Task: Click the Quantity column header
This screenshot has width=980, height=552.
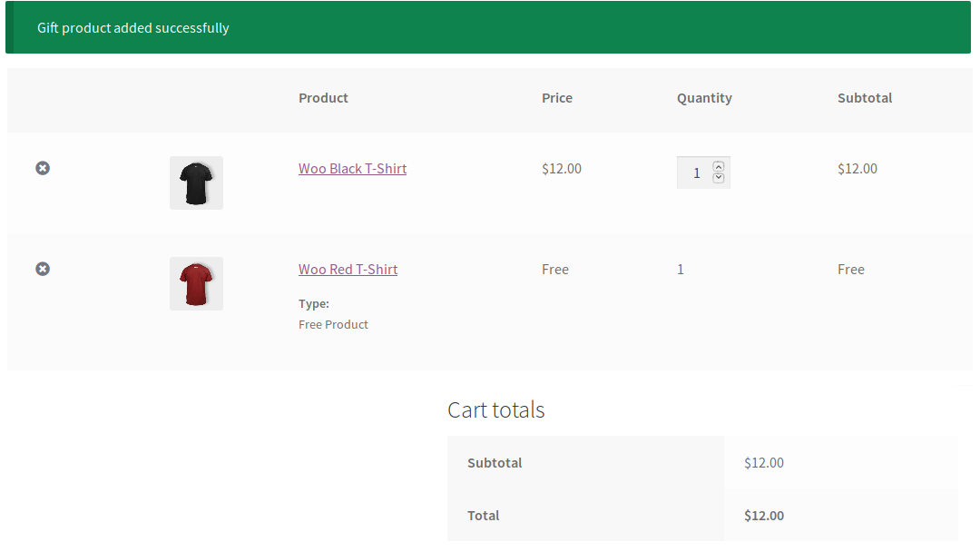Action: [704, 98]
